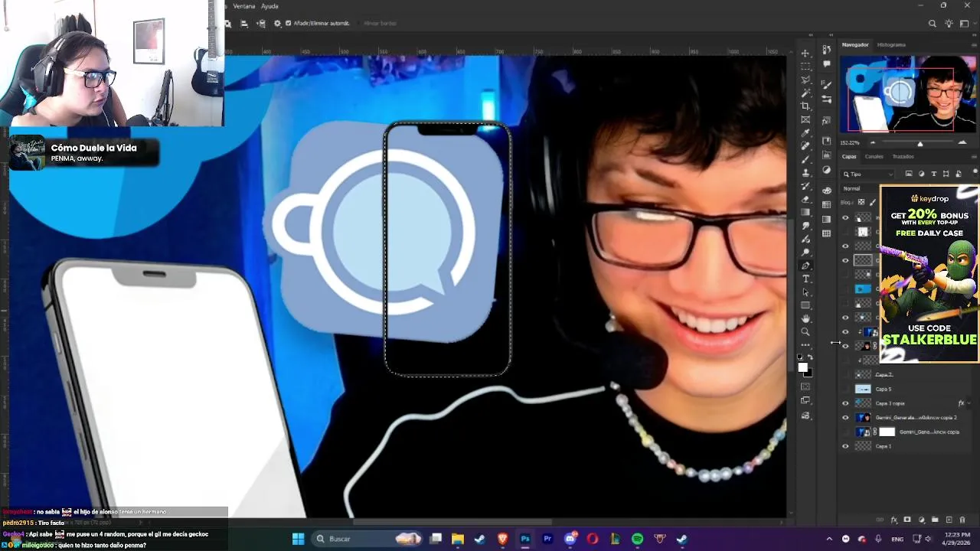Hide the topmost layer in Capas panel
Screen dimensions: 980x551
[x=845, y=217]
